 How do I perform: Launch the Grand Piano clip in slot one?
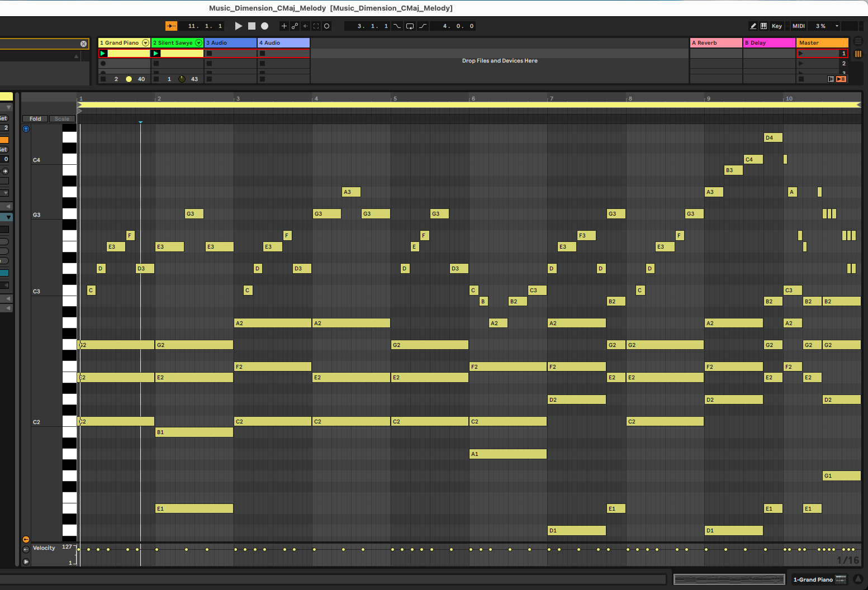pos(103,53)
